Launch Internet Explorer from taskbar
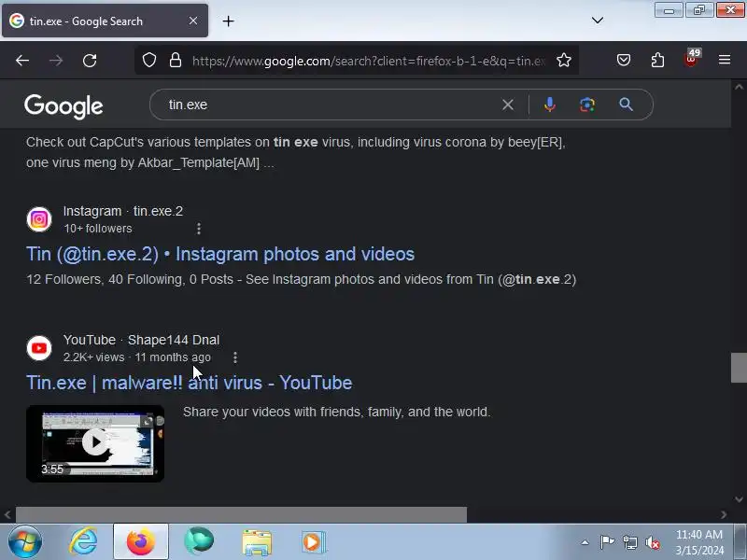This screenshot has height=560, width=747. tap(83, 542)
